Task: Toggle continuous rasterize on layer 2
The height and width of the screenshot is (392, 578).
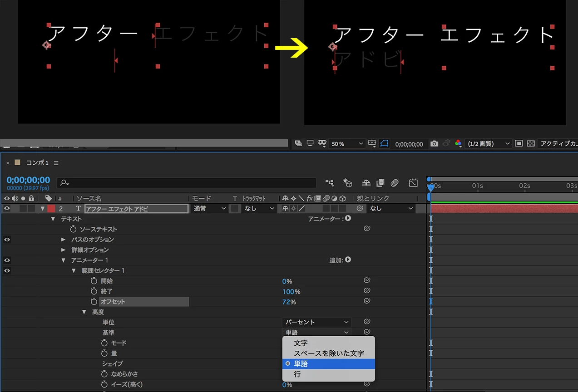Action: [x=293, y=208]
